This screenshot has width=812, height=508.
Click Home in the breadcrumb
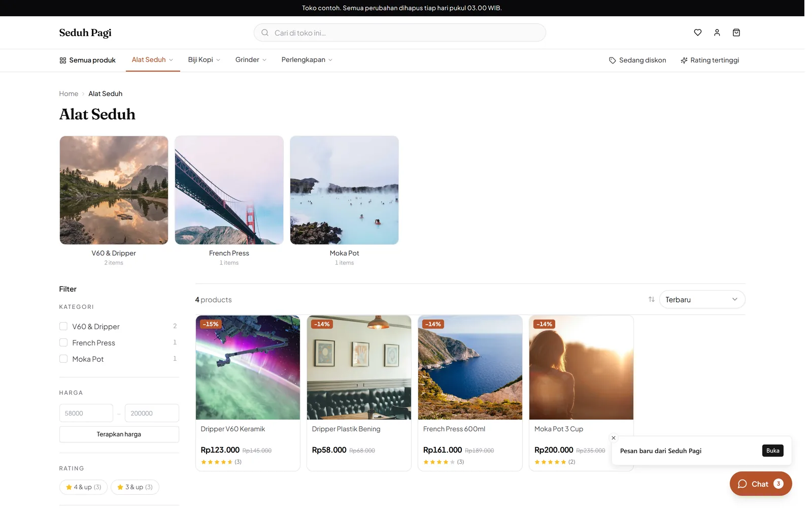(x=69, y=93)
